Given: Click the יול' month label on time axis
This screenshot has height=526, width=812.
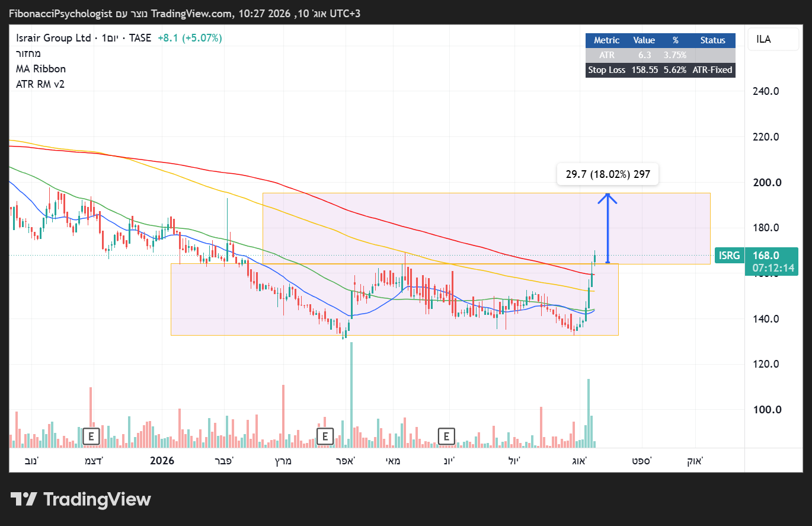Looking at the screenshot, I should point(513,461).
